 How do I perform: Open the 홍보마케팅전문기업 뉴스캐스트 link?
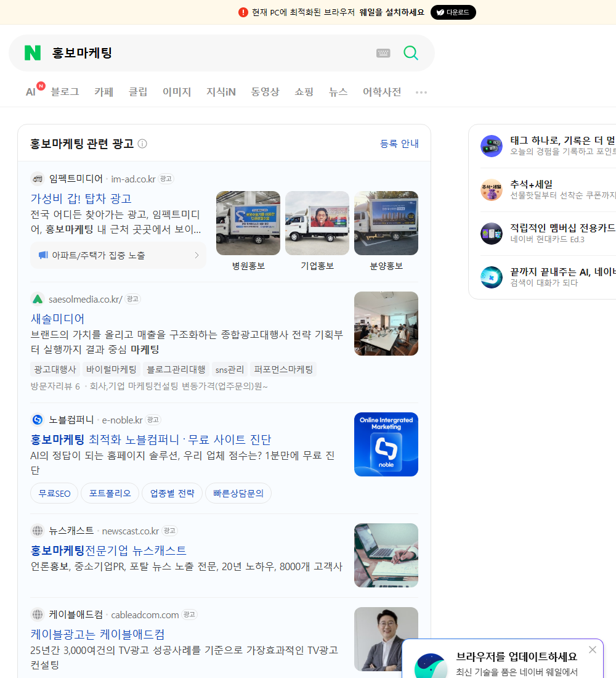click(108, 550)
